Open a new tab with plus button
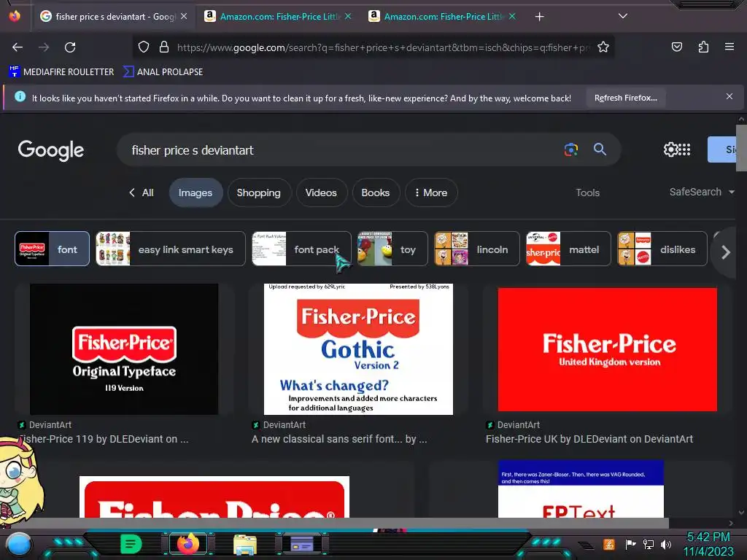The height and width of the screenshot is (560, 747). coord(539,17)
